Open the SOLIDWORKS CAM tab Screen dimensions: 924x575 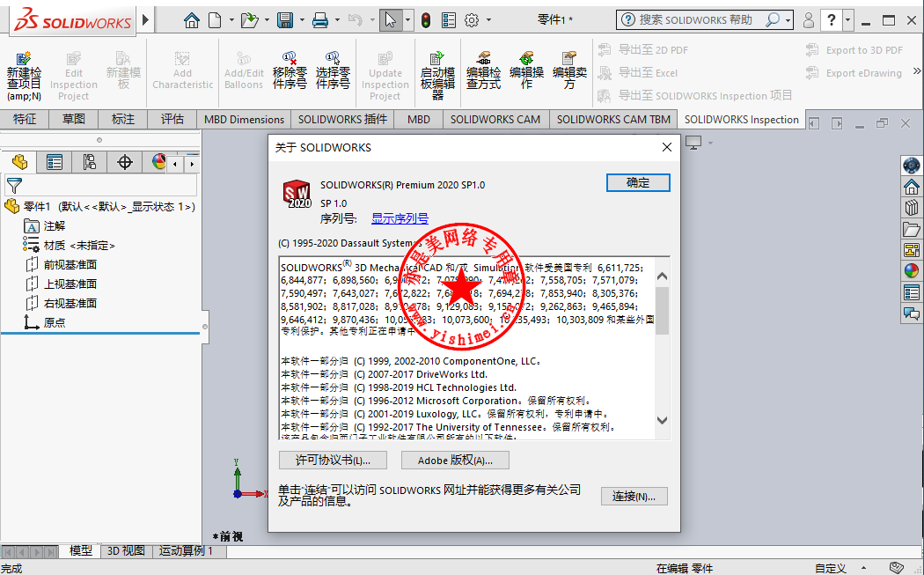(x=495, y=120)
